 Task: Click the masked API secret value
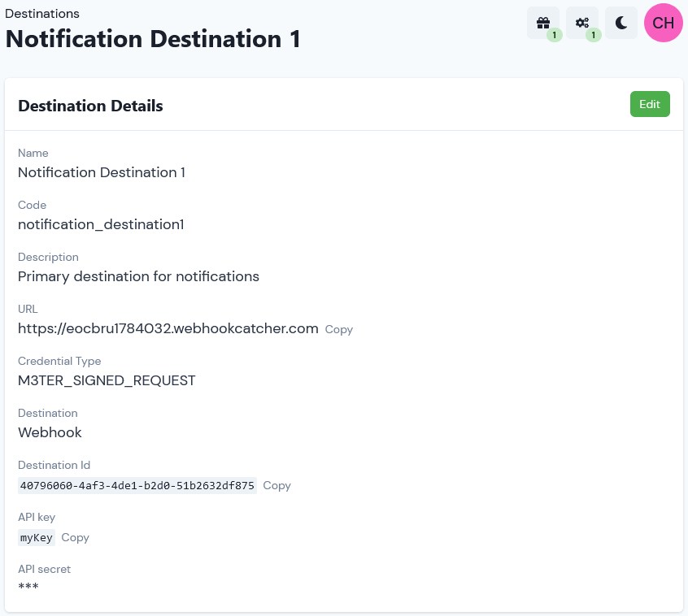point(28,586)
